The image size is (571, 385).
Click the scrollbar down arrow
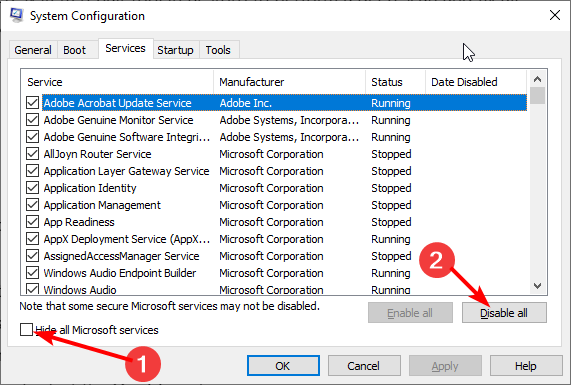click(x=537, y=286)
